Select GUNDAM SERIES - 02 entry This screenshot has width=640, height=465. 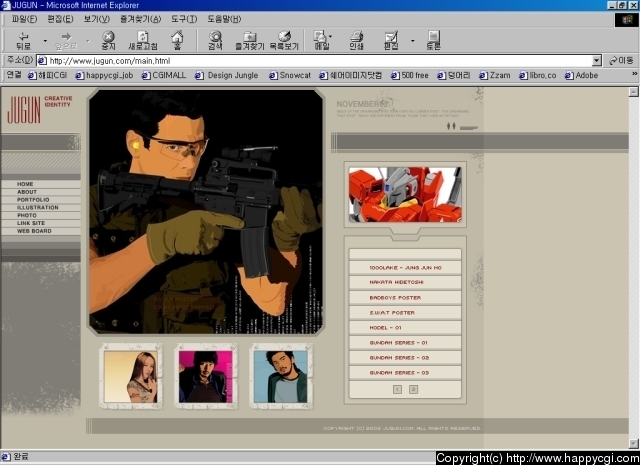click(405, 358)
